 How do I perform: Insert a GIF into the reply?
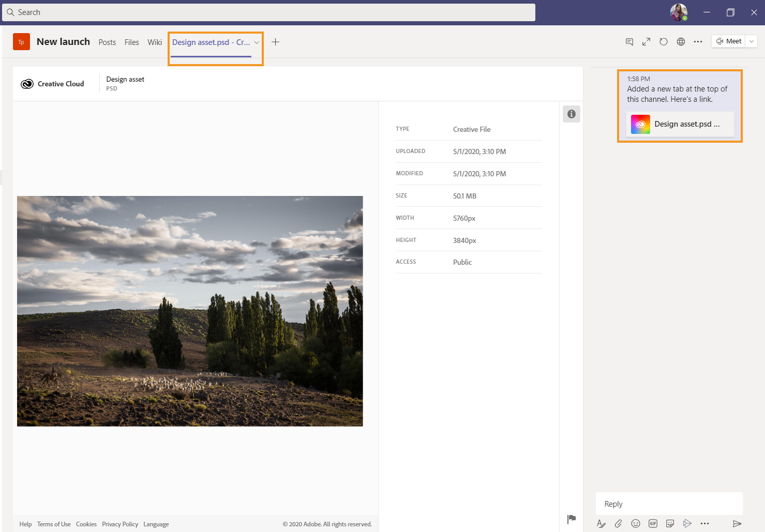653,523
